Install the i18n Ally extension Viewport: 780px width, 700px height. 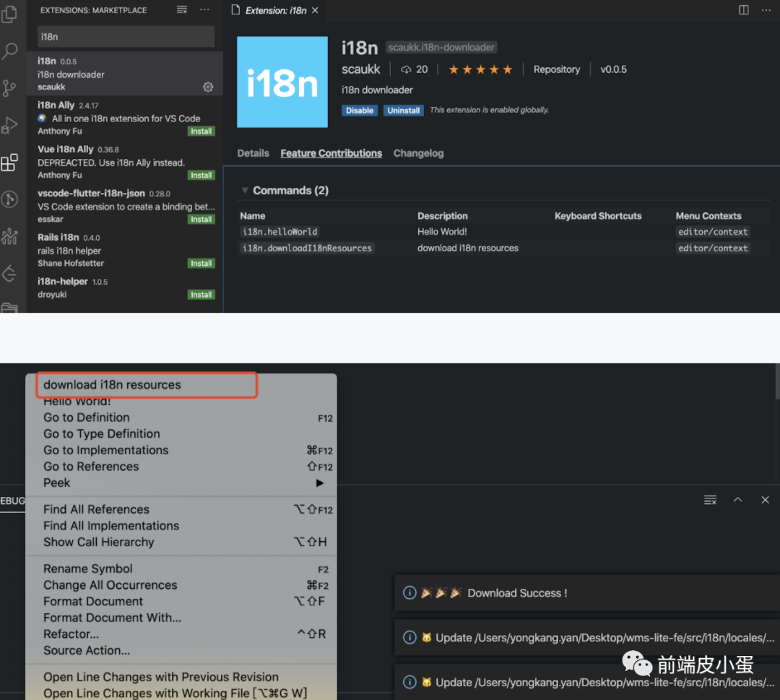click(x=201, y=131)
